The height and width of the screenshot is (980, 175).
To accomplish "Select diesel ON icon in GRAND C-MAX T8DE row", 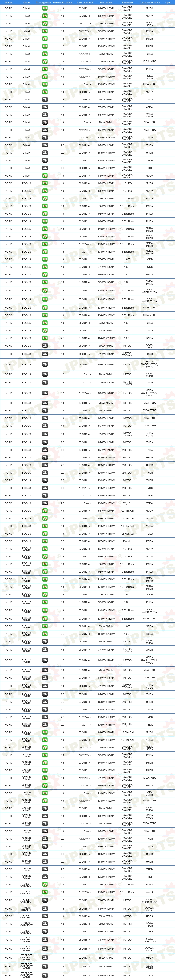I will 45,877.
